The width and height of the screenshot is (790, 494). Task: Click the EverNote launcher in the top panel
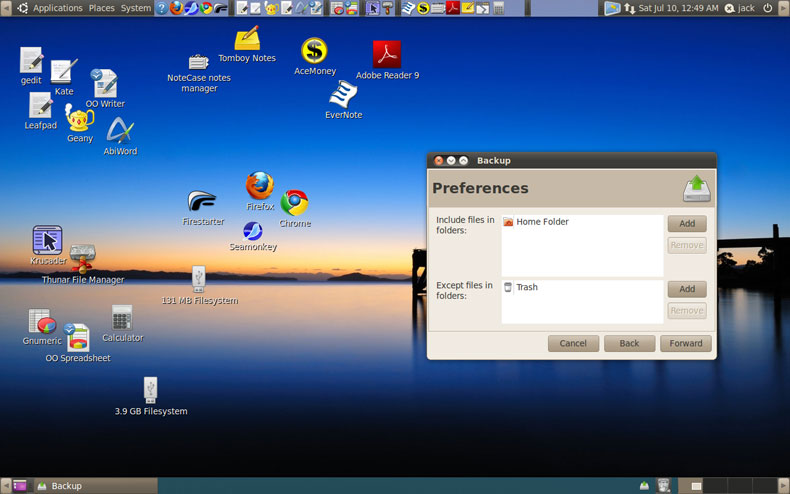point(408,8)
